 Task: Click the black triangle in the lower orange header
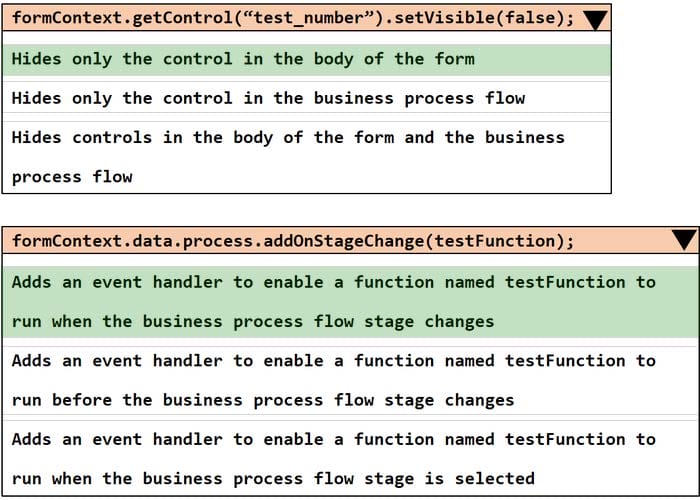click(x=684, y=240)
